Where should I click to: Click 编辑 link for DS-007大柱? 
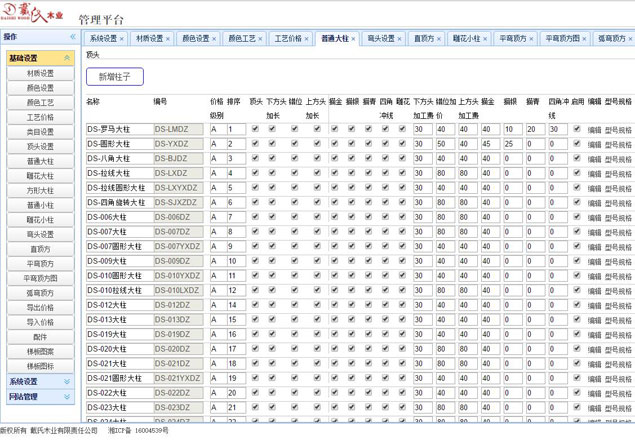tap(595, 233)
